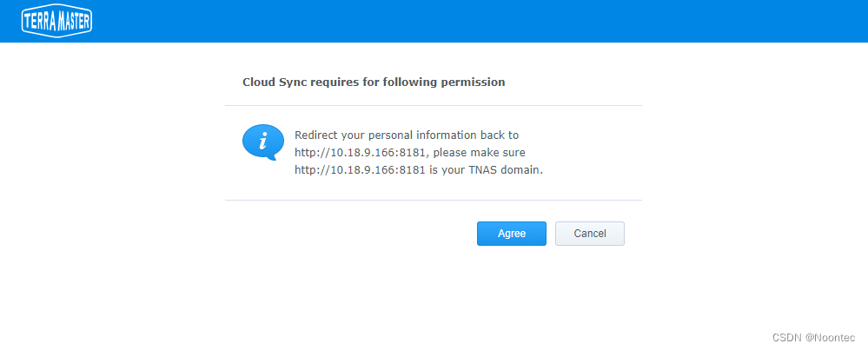Click the word 'permission' in the heading
868x350 pixels.
click(x=476, y=82)
